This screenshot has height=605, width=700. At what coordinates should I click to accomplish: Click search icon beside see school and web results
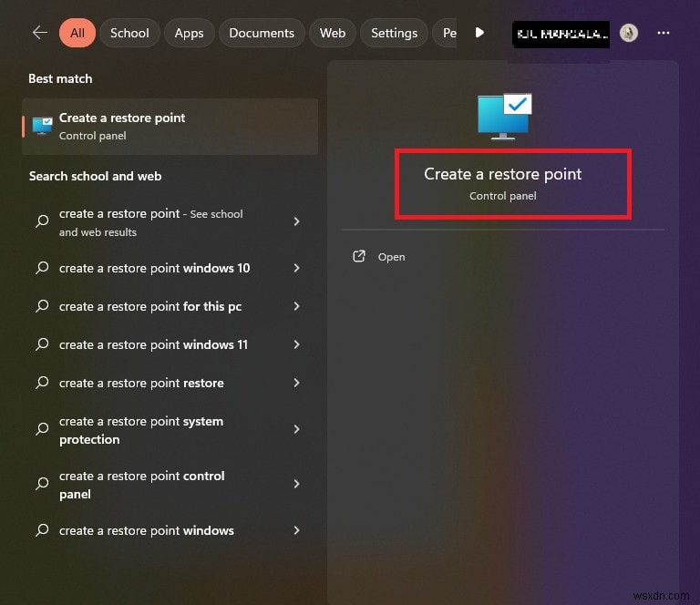(42, 221)
